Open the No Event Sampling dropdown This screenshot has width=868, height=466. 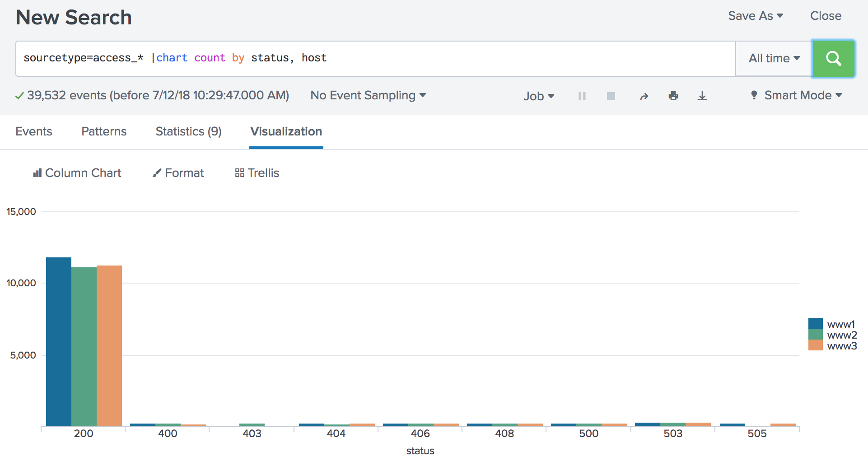click(368, 95)
